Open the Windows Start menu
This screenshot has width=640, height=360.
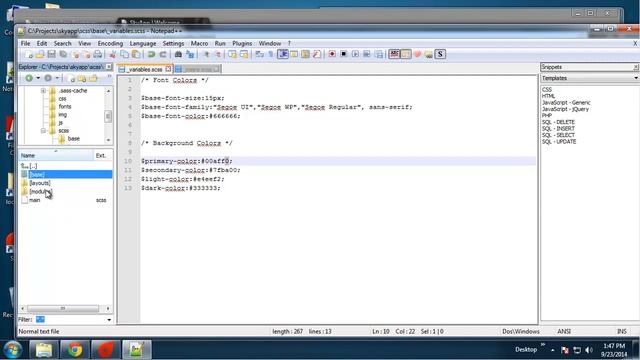[13, 350]
